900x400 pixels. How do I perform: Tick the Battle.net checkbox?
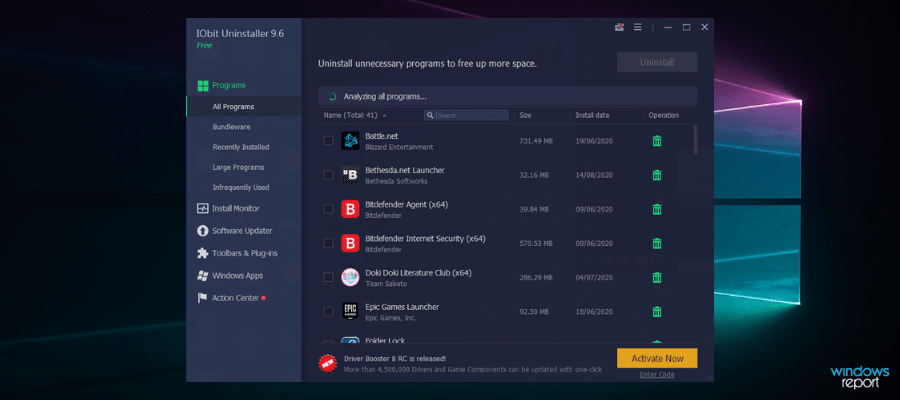tap(328, 141)
